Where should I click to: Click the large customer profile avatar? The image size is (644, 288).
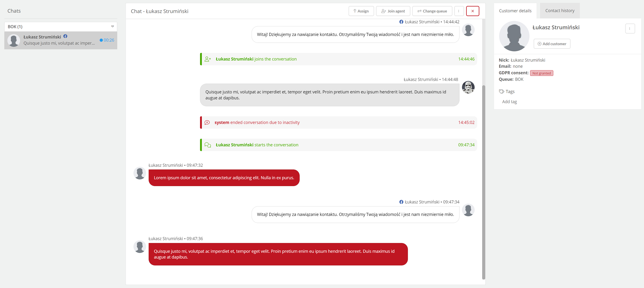(514, 36)
